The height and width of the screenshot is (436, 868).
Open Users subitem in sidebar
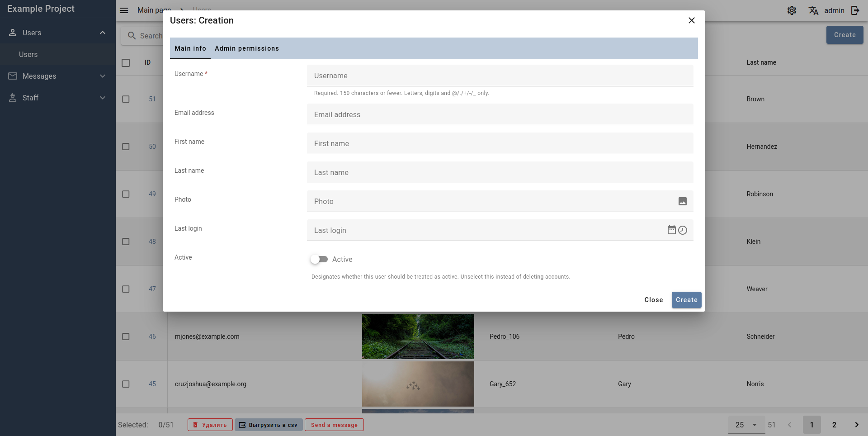(58, 54)
